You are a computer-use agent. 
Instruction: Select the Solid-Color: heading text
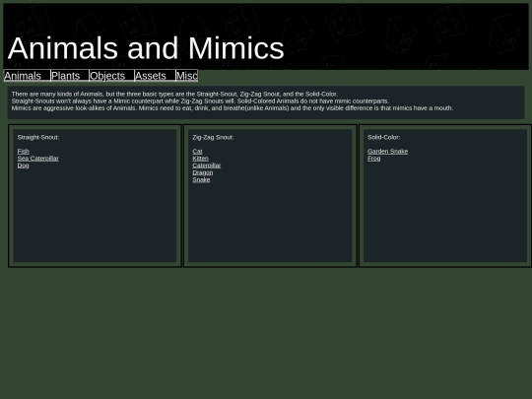coord(384,137)
